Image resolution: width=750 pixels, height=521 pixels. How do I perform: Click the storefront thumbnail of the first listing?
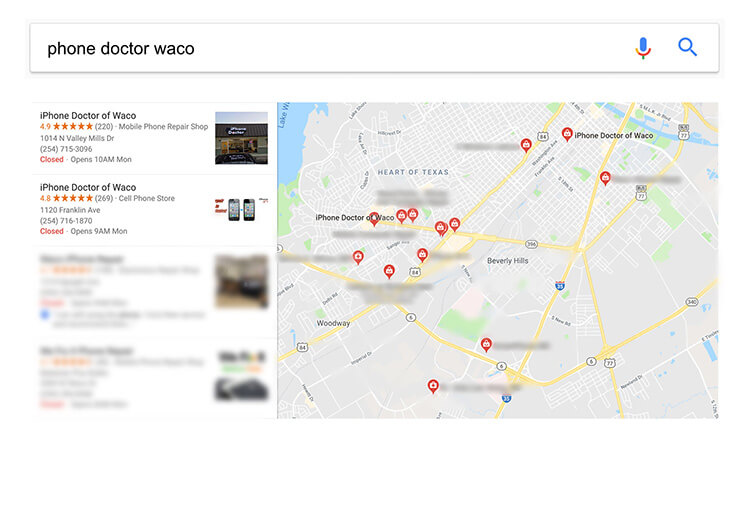tap(241, 138)
